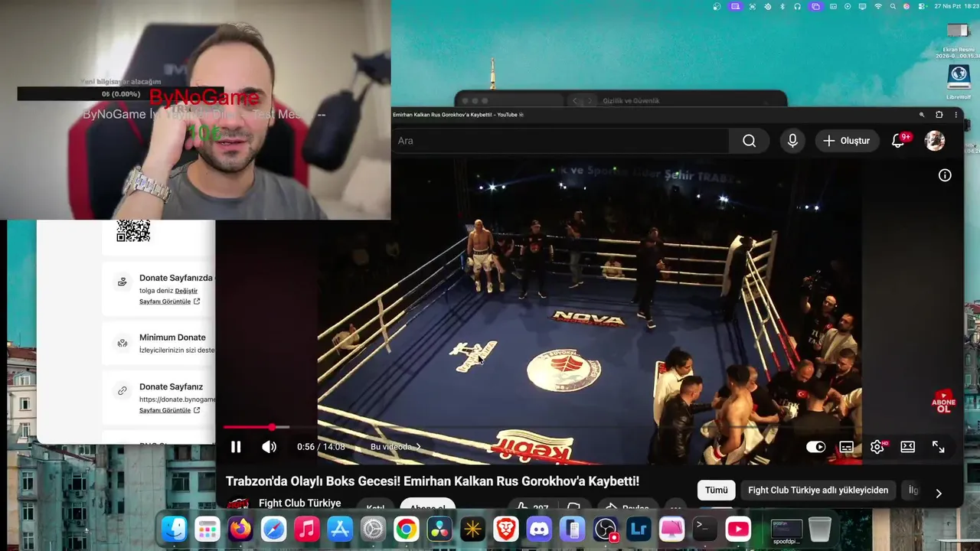Click the browser zoom magnifier icon
Viewport: 980px width, 551px height.
[922, 115]
